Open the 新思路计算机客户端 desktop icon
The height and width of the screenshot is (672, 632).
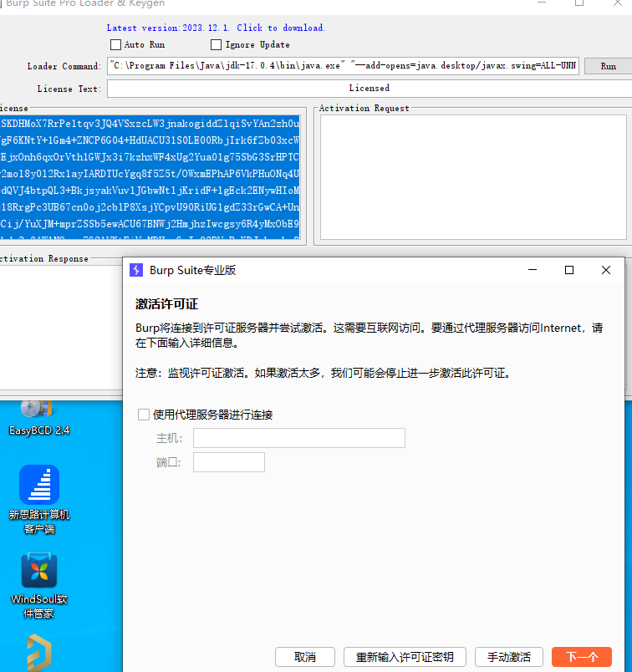coord(39,499)
